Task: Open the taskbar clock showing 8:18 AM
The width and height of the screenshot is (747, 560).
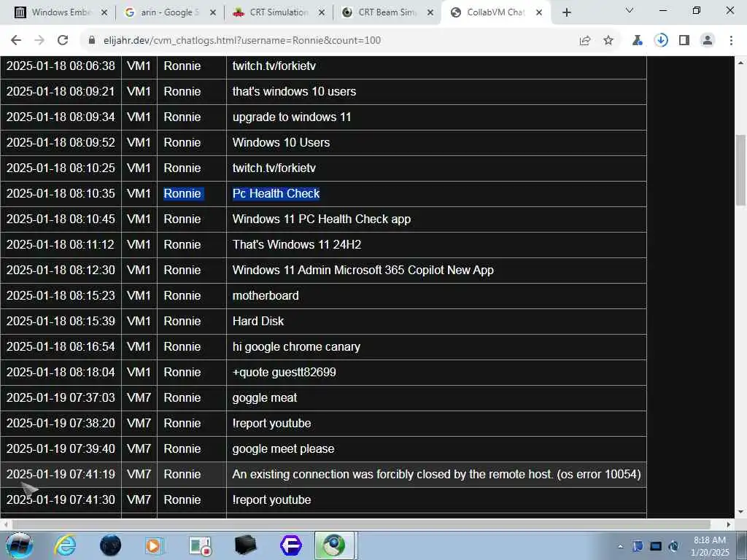Action: (x=709, y=546)
